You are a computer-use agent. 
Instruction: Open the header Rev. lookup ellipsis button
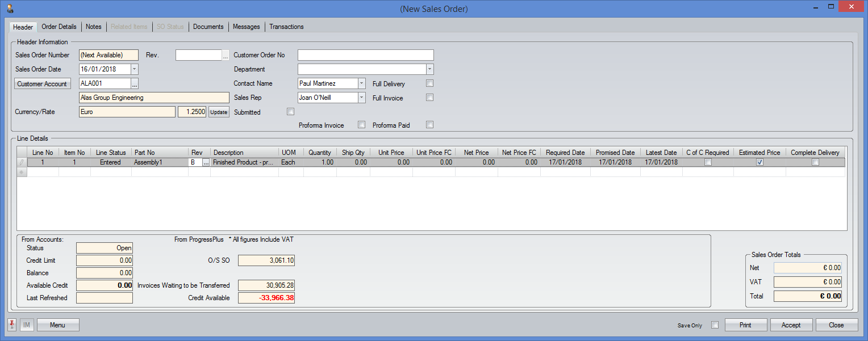point(226,56)
